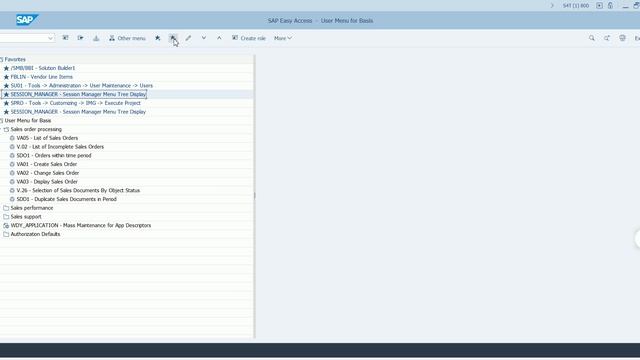Expand Sales support folder
This screenshot has height=360, width=640.
[x=6, y=217]
